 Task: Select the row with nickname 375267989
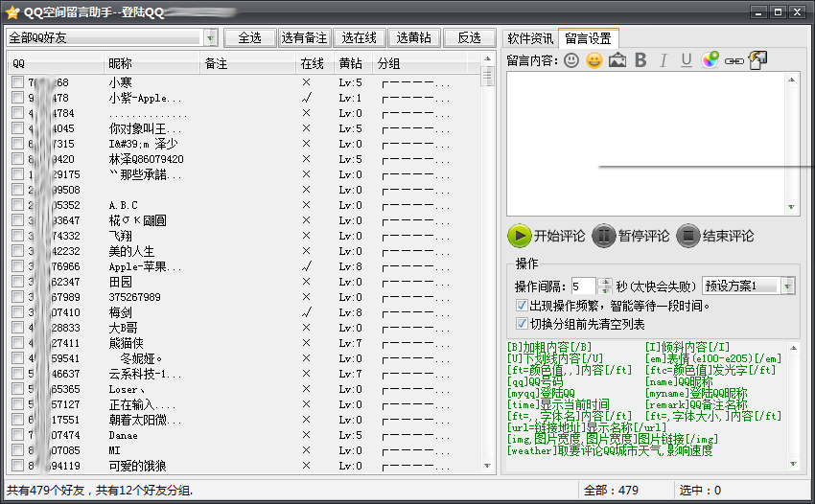245,297
